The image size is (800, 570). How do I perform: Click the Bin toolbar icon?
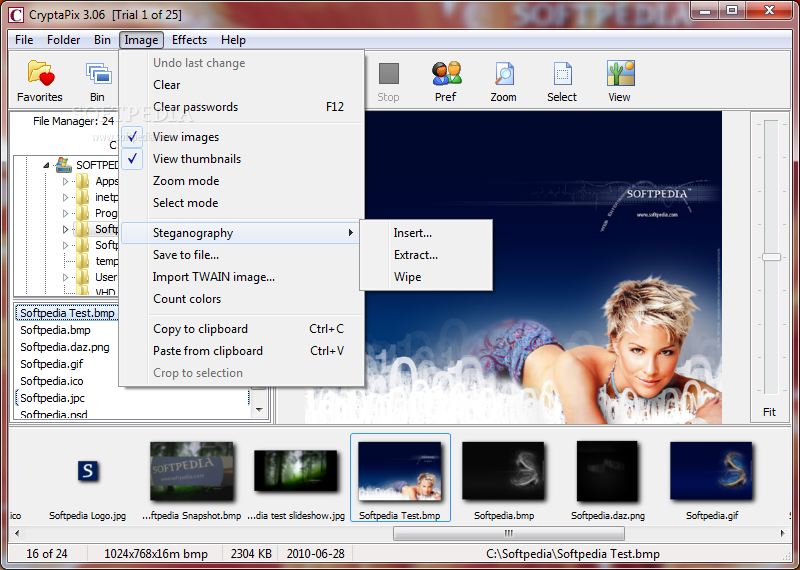(98, 73)
